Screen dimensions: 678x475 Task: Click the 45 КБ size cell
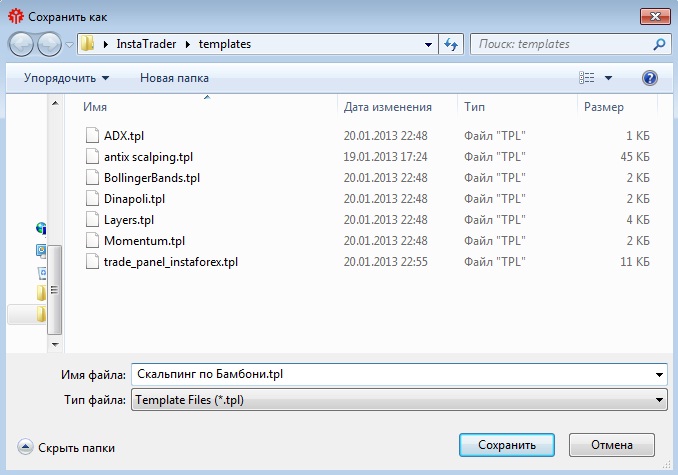pyautogui.click(x=635, y=156)
